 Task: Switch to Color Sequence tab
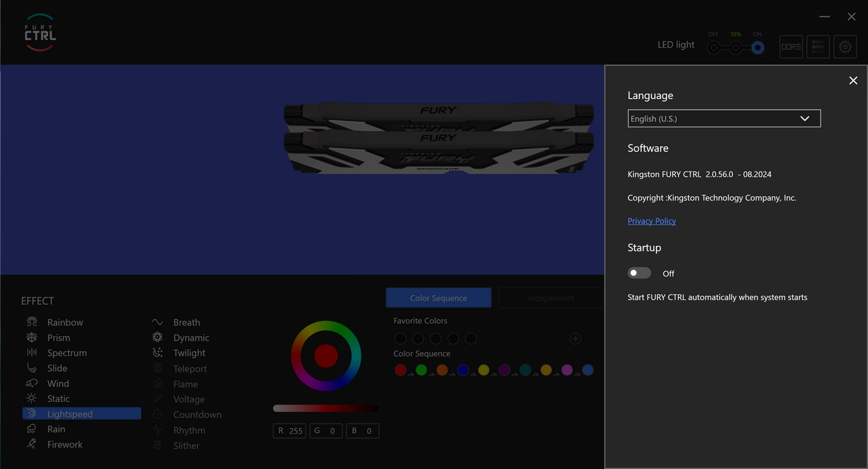tap(439, 298)
